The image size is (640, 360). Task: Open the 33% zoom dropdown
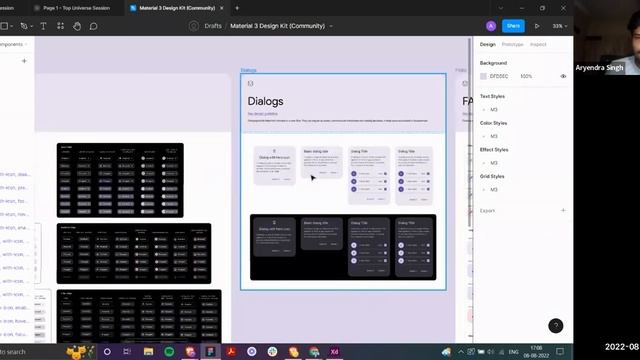[x=560, y=26]
